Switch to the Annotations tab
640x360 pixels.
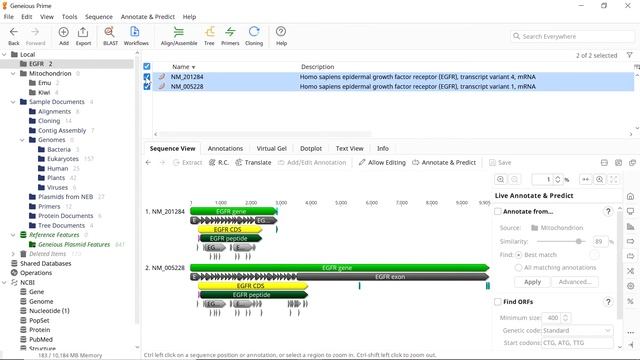pos(225,149)
